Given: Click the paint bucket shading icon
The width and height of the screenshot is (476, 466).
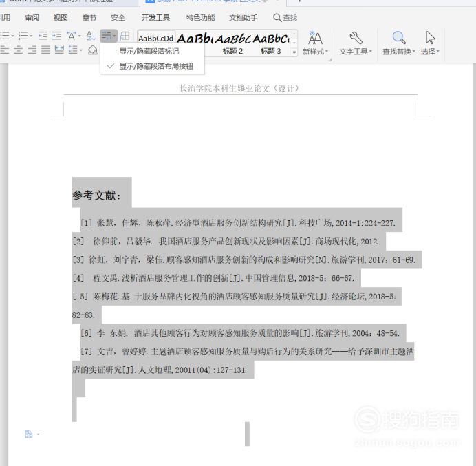Looking at the screenshot, I should (92, 50).
